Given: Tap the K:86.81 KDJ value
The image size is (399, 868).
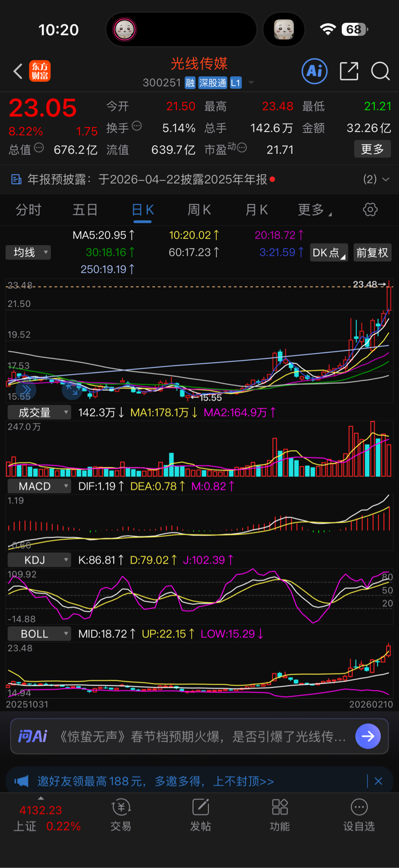Looking at the screenshot, I should pos(101,560).
